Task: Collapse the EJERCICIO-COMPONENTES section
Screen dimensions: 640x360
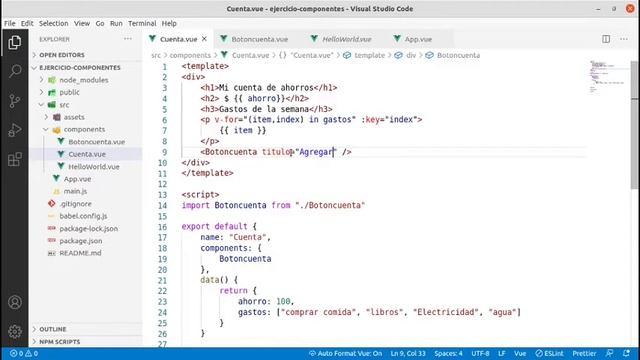Action: coord(80,67)
